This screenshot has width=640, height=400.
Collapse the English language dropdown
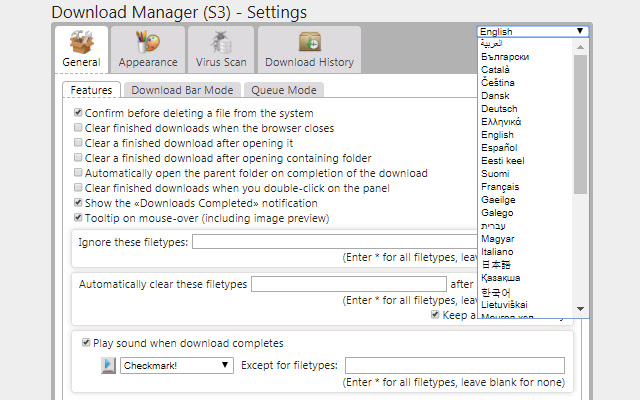(532, 31)
